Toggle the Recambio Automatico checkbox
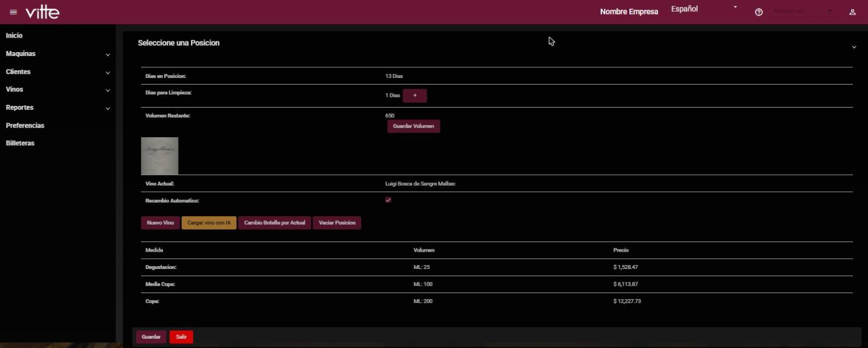This screenshot has width=868, height=348. pos(388,200)
